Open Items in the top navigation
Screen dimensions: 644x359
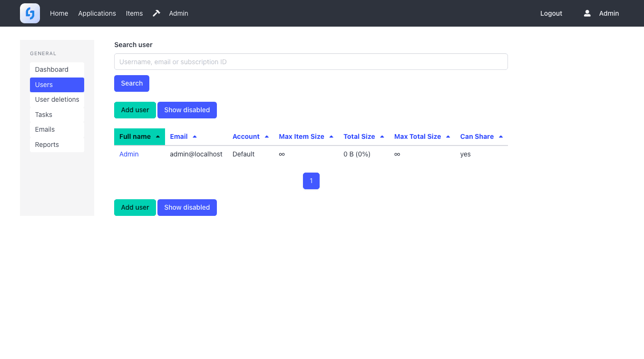(x=134, y=13)
